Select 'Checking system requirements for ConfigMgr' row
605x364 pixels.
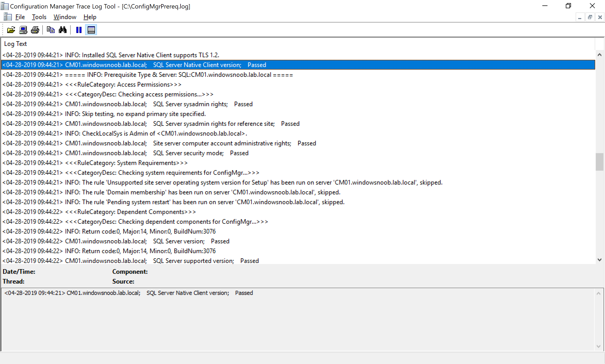point(298,173)
